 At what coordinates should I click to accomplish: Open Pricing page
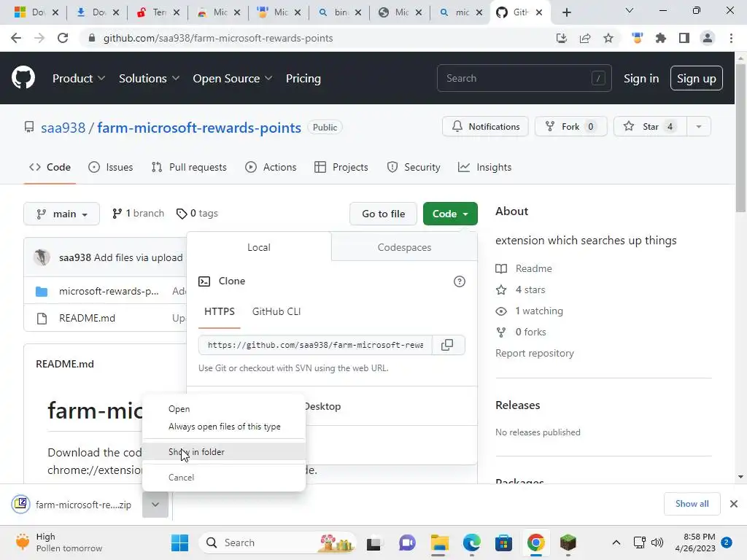303,79
